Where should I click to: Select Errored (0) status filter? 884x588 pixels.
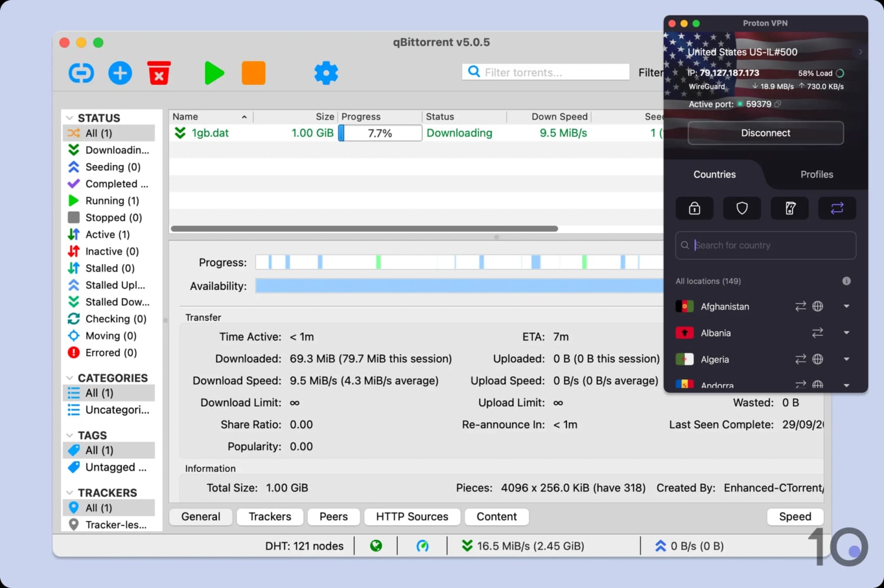coord(109,352)
